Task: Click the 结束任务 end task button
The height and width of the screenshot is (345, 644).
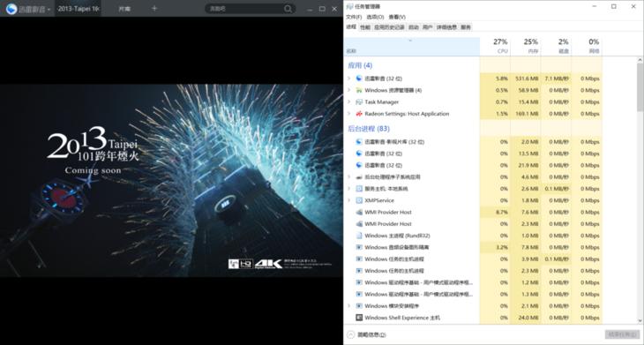Action: pos(622,334)
